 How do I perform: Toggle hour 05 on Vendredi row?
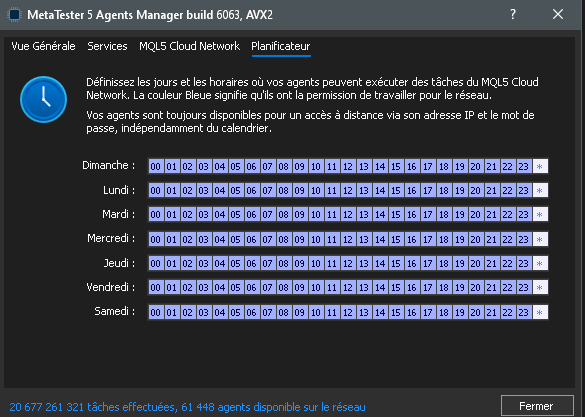[x=235, y=288]
